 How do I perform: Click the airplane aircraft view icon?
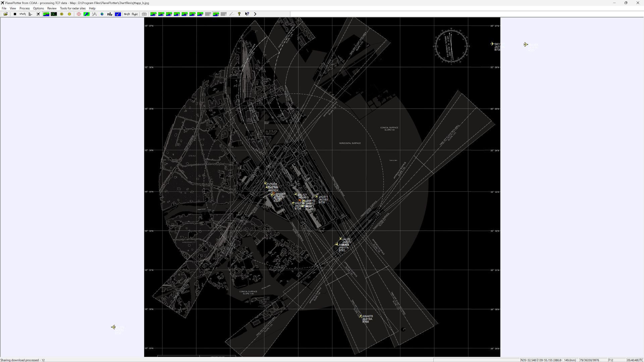pos(38,14)
